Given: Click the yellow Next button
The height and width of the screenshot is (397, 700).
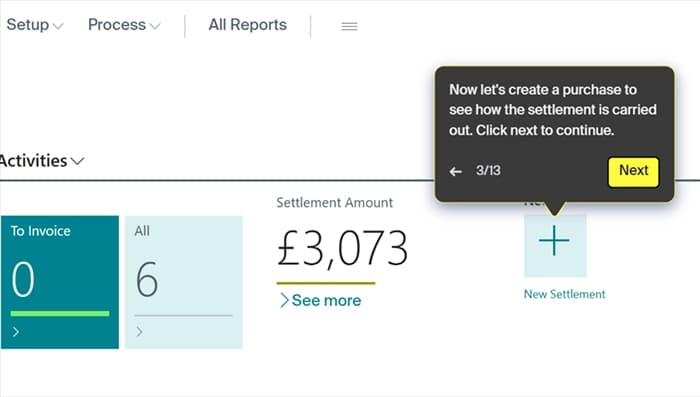Looking at the screenshot, I should tap(633, 172).
